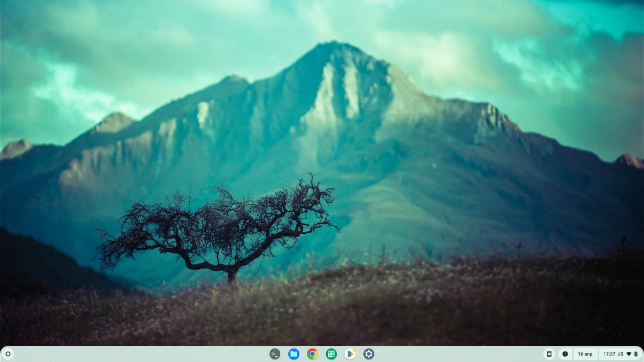Click the US input method indicator
644x362 pixels.
[x=621, y=354]
